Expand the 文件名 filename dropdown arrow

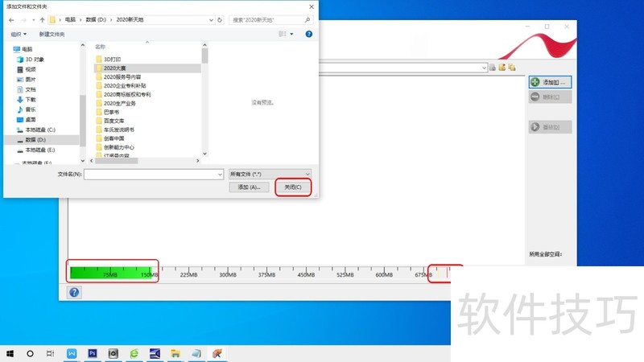pos(219,174)
